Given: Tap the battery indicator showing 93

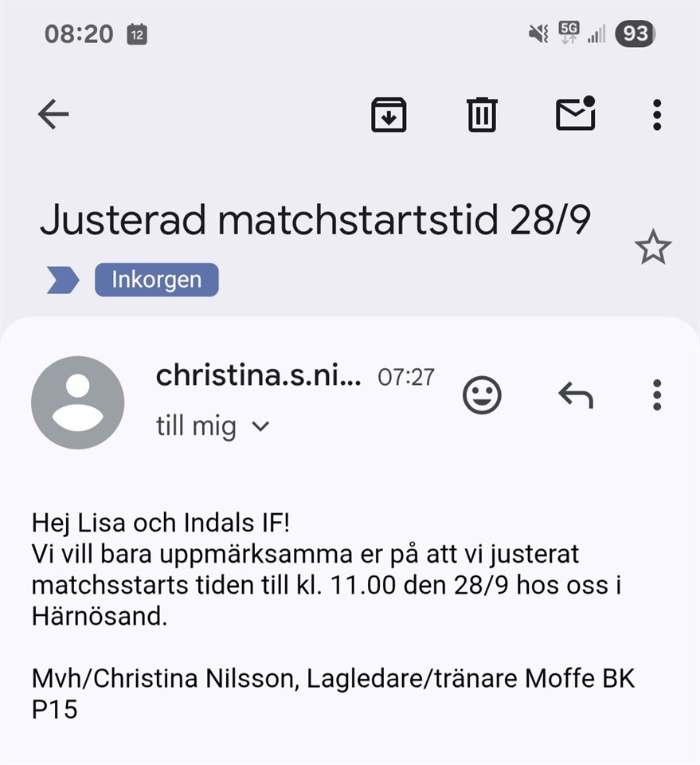Looking at the screenshot, I should coord(635,33).
